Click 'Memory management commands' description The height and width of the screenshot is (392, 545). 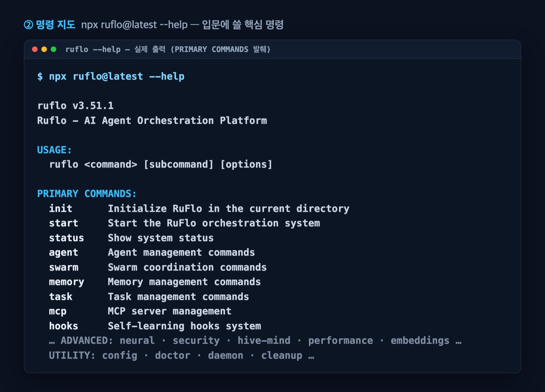tap(185, 282)
